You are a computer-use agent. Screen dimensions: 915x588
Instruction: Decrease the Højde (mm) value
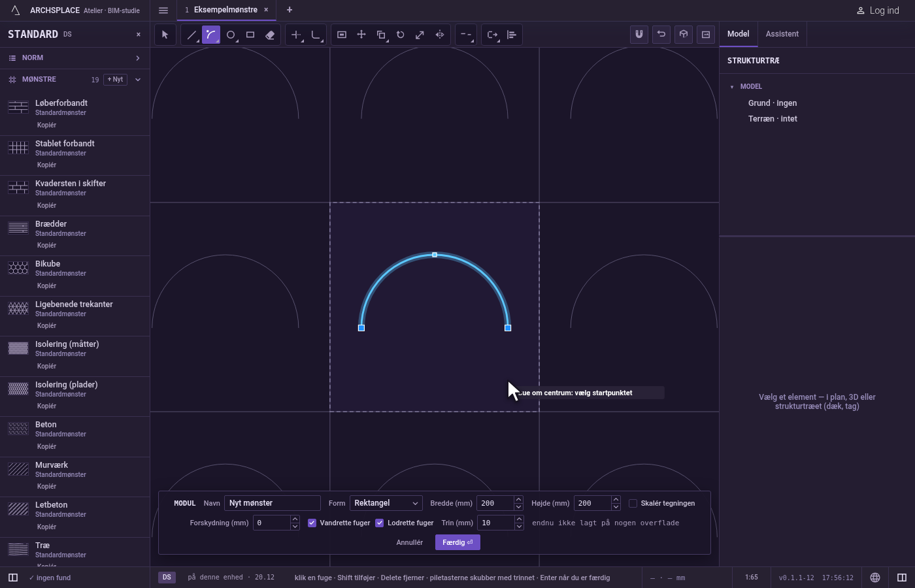(x=616, y=507)
